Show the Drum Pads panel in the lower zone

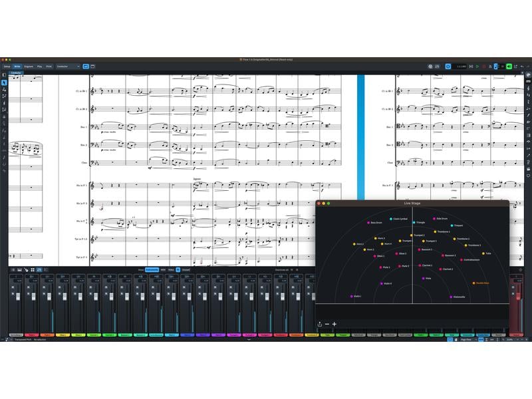tap(33, 270)
